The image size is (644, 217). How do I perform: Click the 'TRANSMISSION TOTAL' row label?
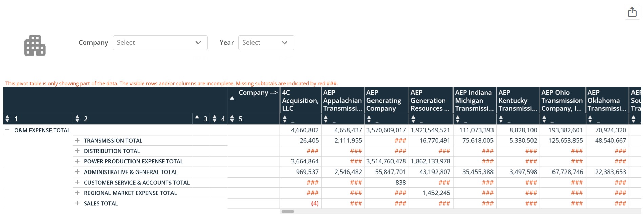click(x=113, y=141)
